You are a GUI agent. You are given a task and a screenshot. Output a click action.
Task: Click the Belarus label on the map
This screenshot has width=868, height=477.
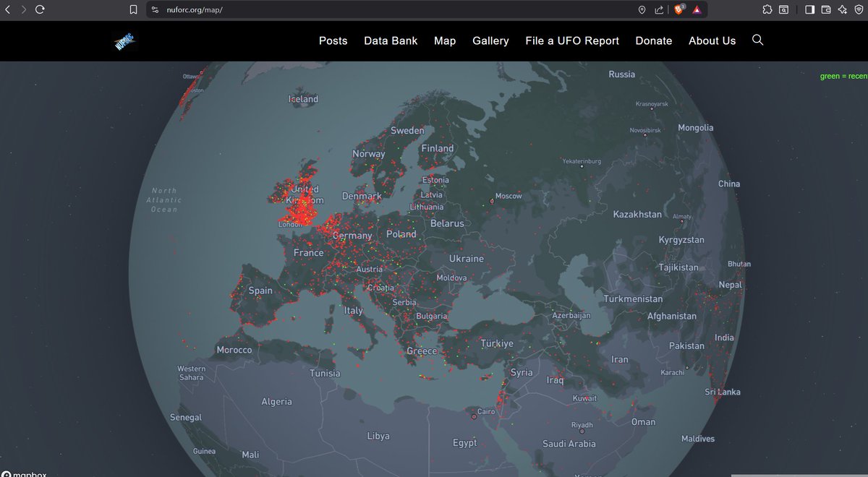coord(447,223)
